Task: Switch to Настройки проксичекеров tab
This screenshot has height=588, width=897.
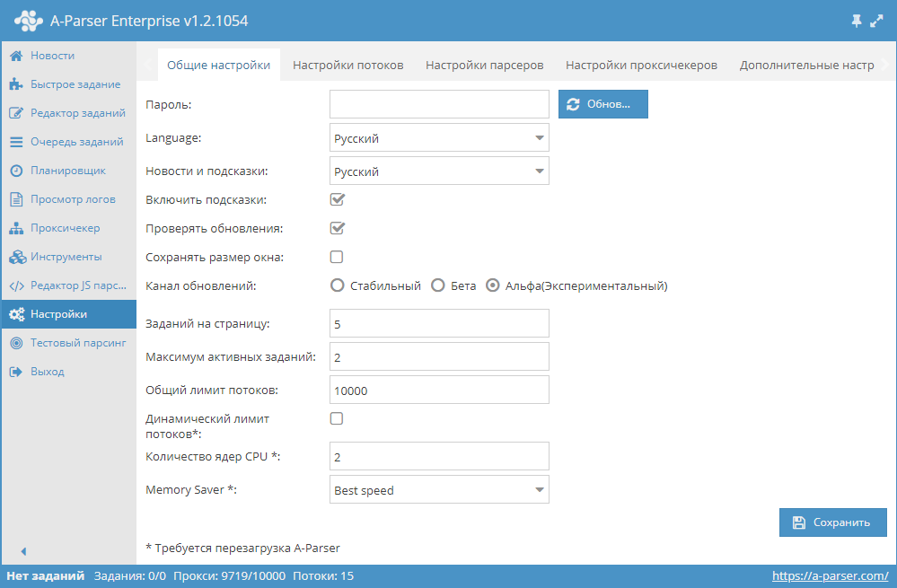Action: pos(641,66)
